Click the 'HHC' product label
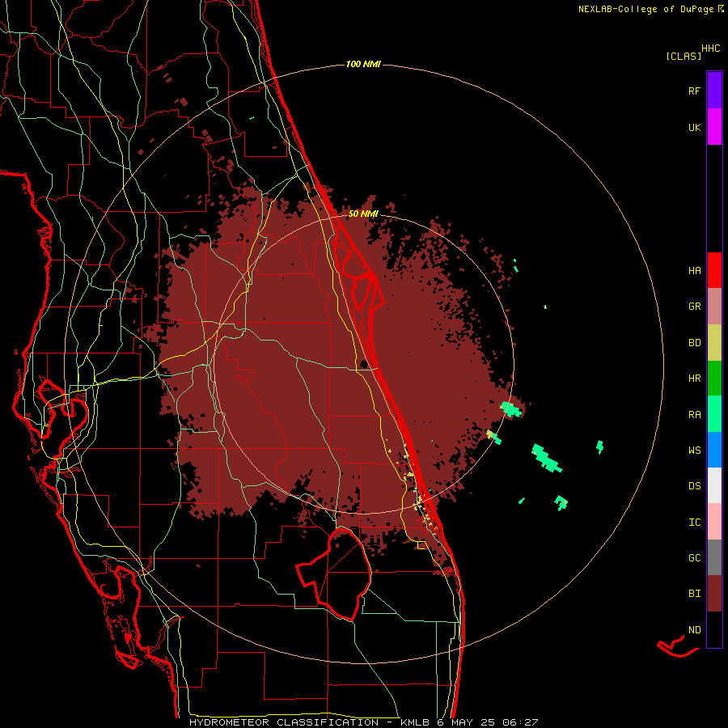This screenshot has height=728, width=728. coord(710,49)
